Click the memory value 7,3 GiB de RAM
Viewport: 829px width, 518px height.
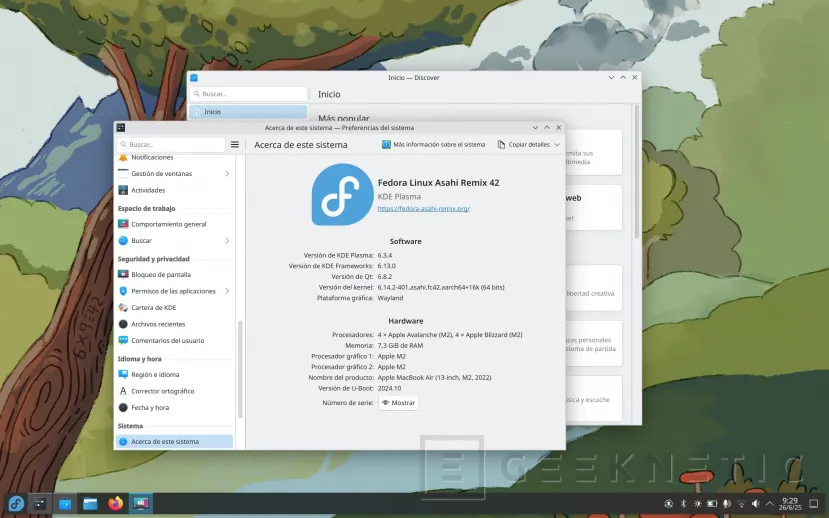[x=400, y=346]
